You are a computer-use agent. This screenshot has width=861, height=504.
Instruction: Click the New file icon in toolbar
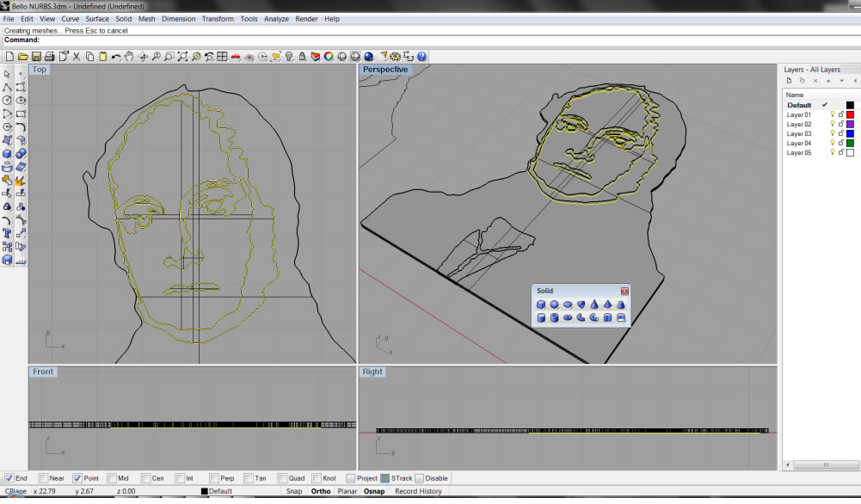(9, 57)
